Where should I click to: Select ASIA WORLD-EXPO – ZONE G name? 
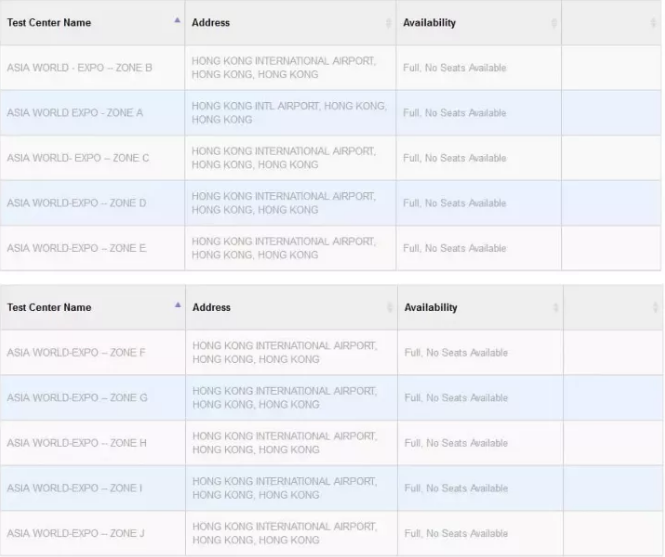point(77,398)
